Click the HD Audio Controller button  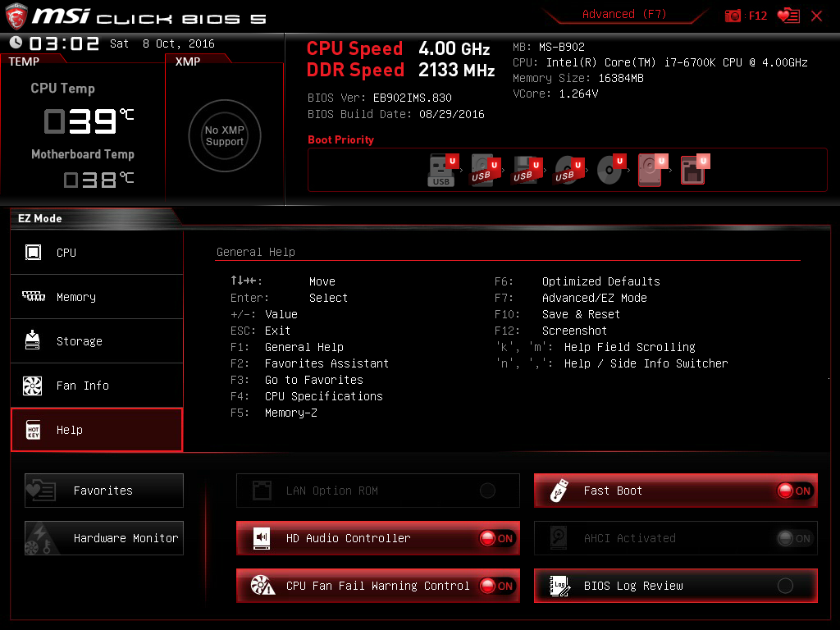pos(377,538)
